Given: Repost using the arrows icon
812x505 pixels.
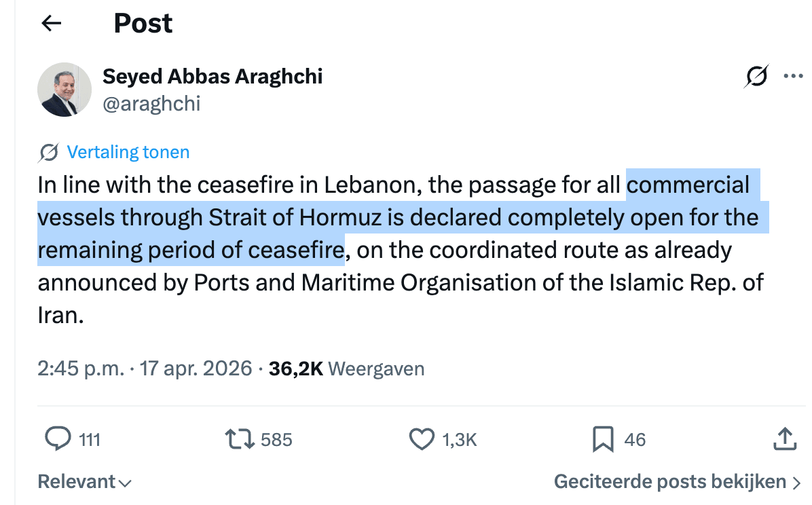Looking at the screenshot, I should pyautogui.click(x=240, y=439).
